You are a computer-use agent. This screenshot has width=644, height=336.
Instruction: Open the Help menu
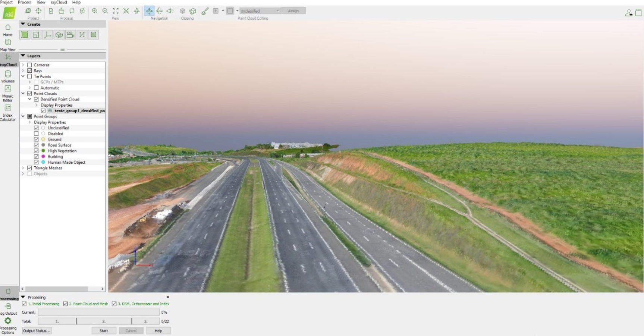tap(76, 2)
